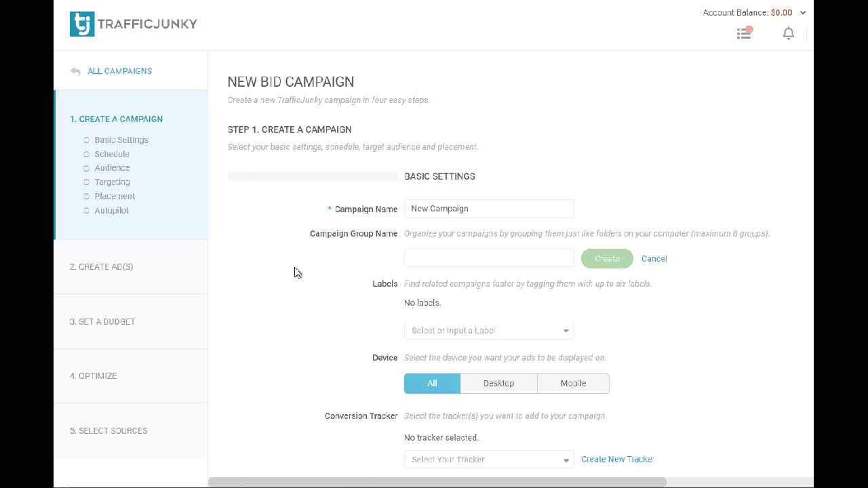Click the back arrow beside All Campaigns
Screen dimensions: 868x488
point(75,71)
